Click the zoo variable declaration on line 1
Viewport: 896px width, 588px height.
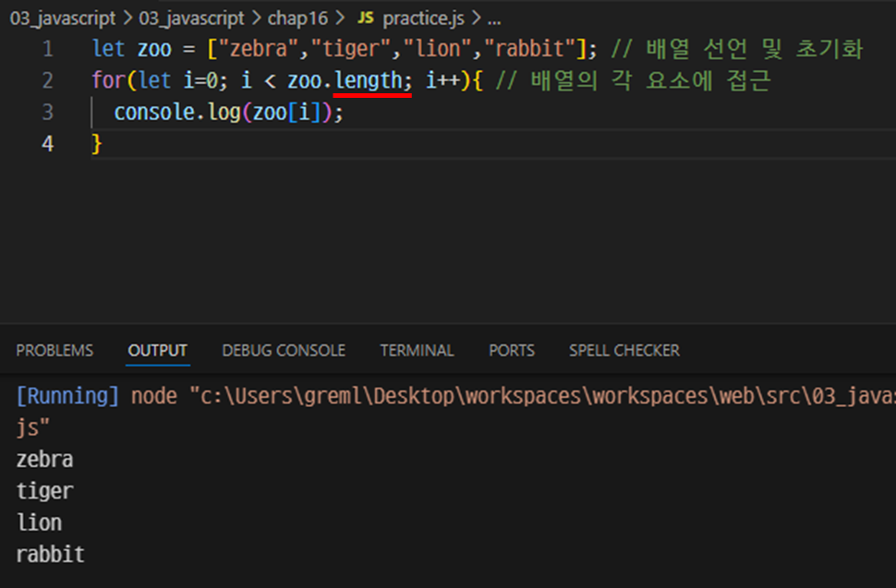pyautogui.click(x=154, y=49)
